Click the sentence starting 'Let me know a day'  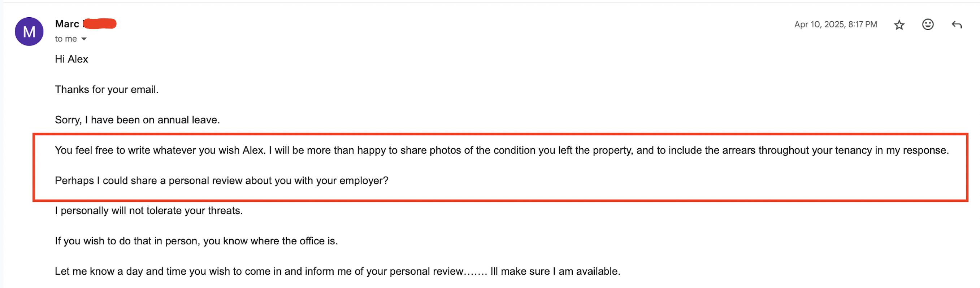pos(259,271)
